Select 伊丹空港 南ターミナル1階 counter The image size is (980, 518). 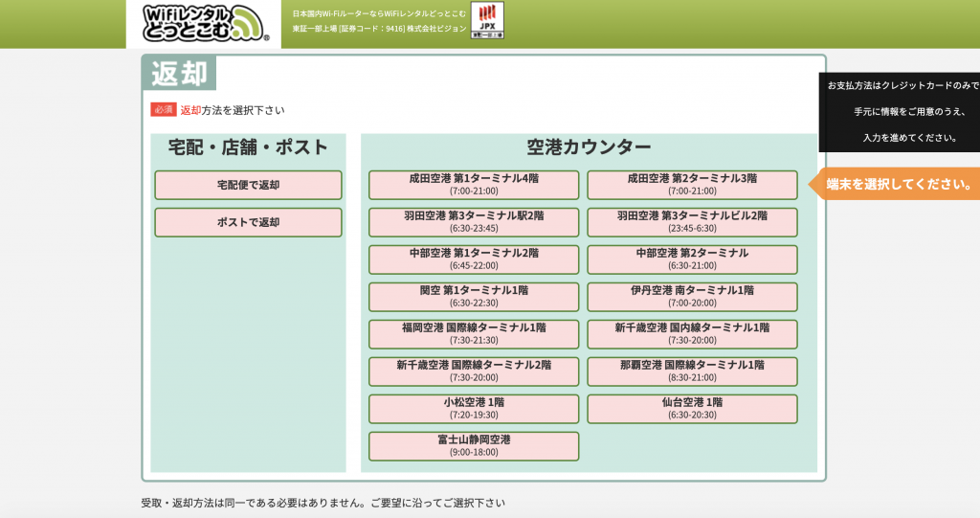692,297
